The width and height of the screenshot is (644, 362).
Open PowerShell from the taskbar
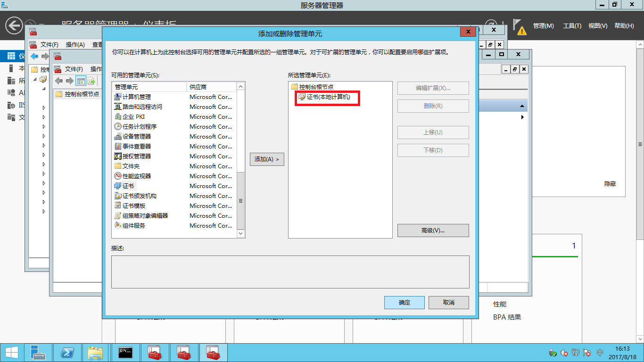[x=67, y=353]
